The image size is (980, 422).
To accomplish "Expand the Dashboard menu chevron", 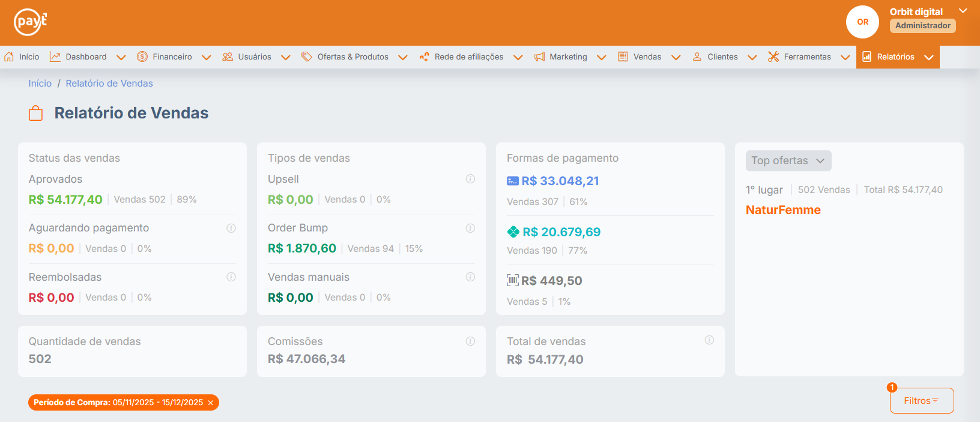I will [x=121, y=57].
